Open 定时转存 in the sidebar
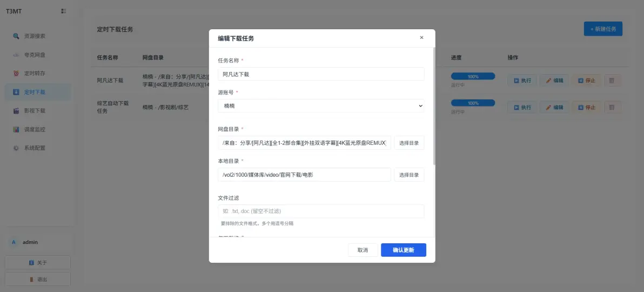This screenshot has width=644, height=292. click(x=38, y=73)
